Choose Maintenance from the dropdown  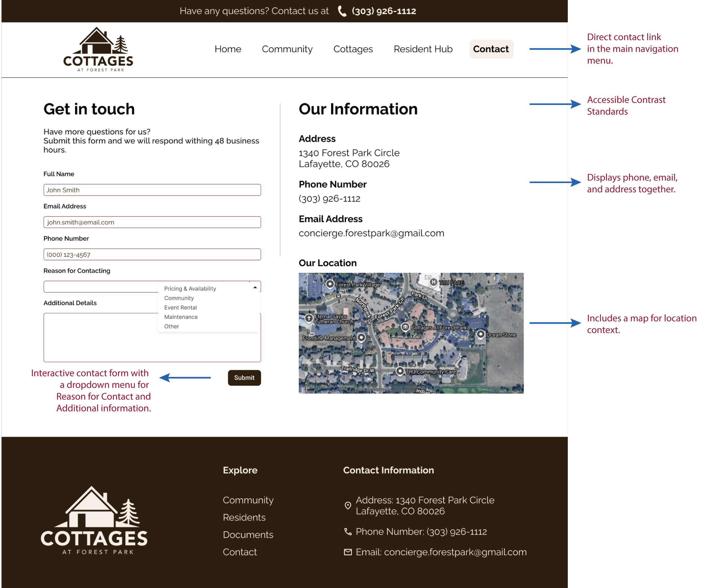tap(181, 316)
